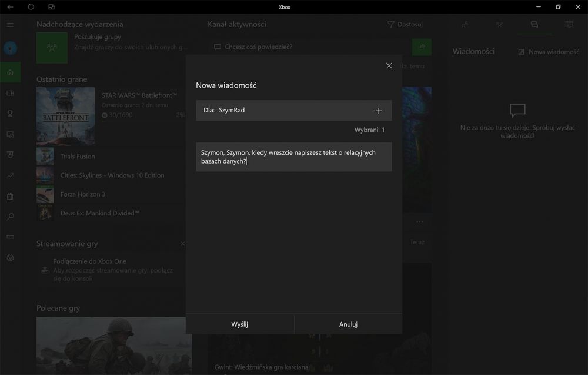This screenshot has height=375, width=588.
Task: Open the profile avatar in the sidebar
Action: coord(10,48)
